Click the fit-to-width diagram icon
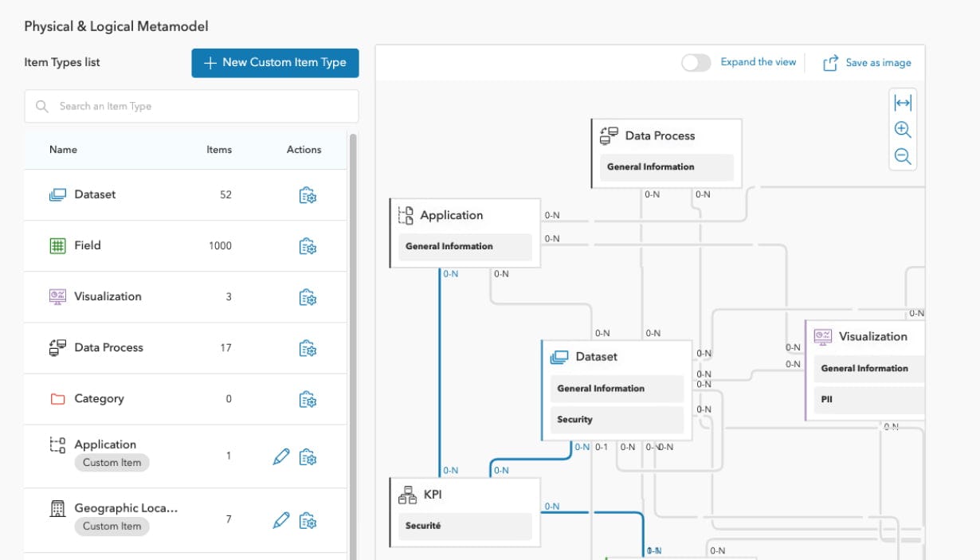 tap(902, 102)
